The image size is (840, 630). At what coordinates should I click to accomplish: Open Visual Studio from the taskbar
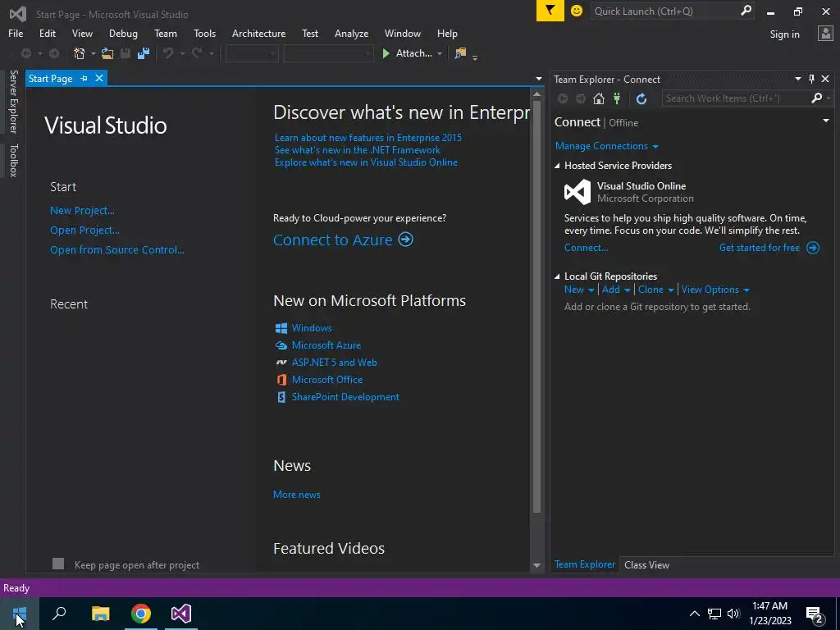tap(181, 614)
